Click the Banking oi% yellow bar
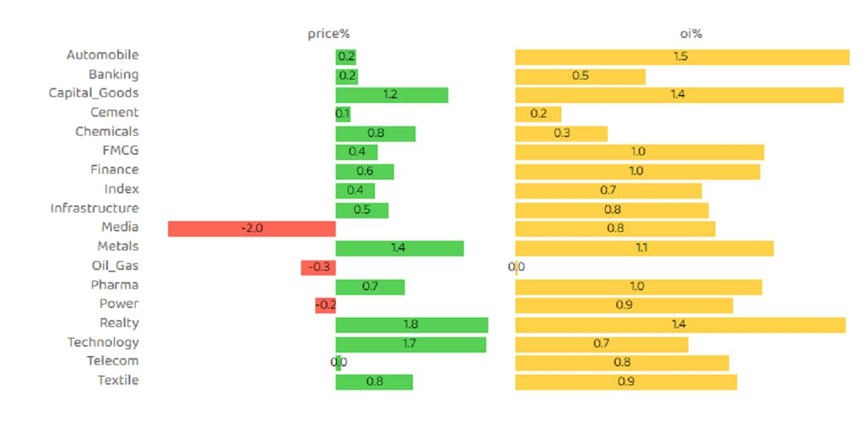Screen dimensions: 868x430 click(x=580, y=76)
